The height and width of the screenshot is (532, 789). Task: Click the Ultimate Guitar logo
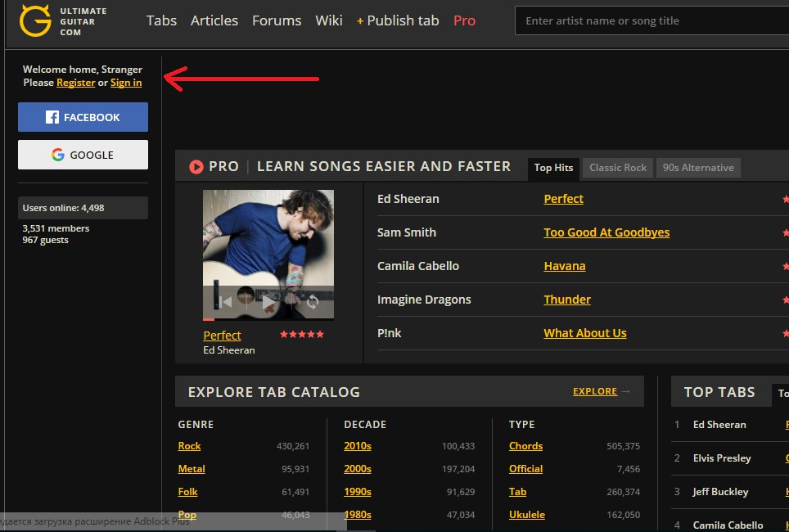(x=63, y=21)
